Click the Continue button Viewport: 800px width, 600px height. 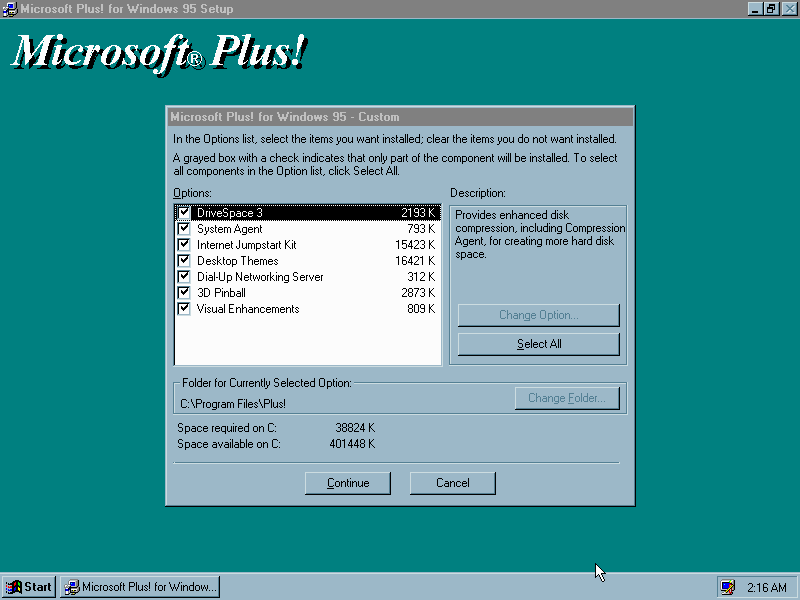tap(348, 483)
